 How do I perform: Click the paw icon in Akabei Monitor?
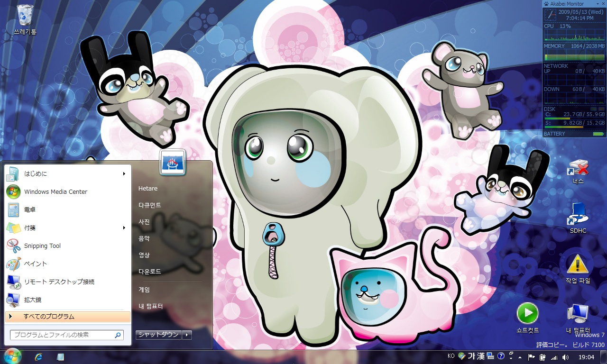click(547, 4)
